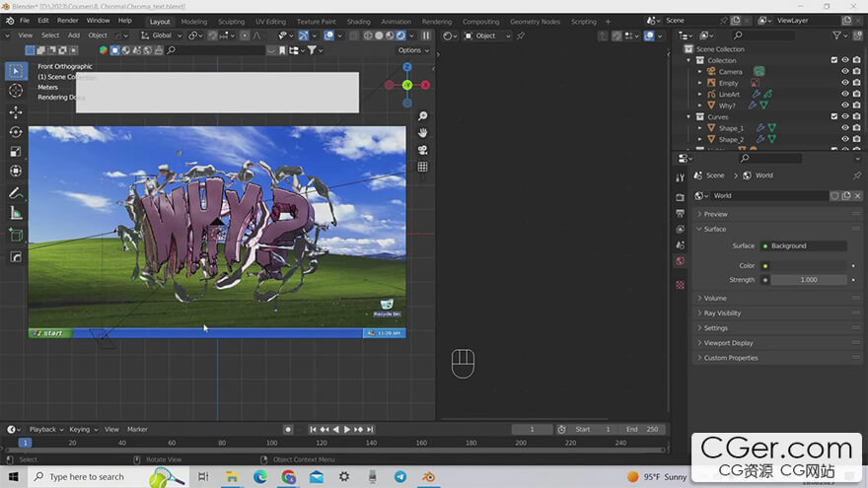Open Microsoft Edge from the taskbar
Screen dimensions: 868x488
(x=260, y=477)
